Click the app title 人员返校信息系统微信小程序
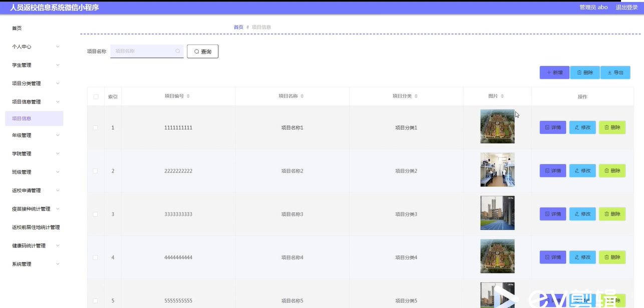 (x=55, y=7)
